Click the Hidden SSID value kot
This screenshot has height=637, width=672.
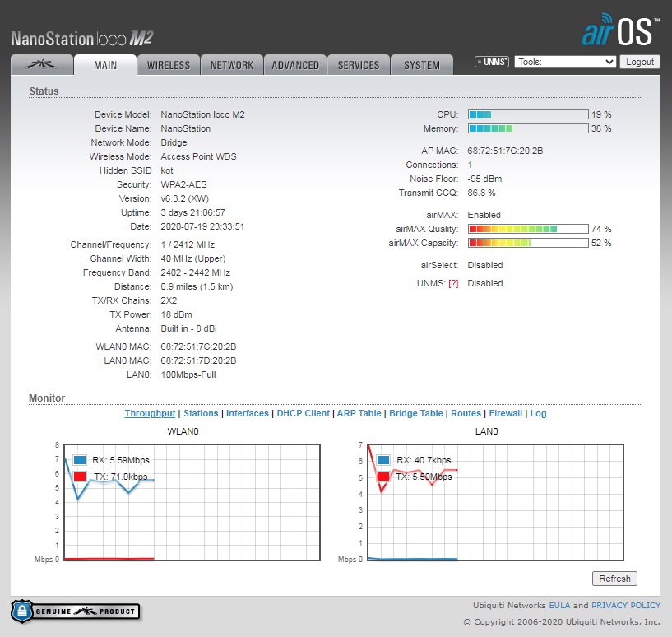click(167, 170)
